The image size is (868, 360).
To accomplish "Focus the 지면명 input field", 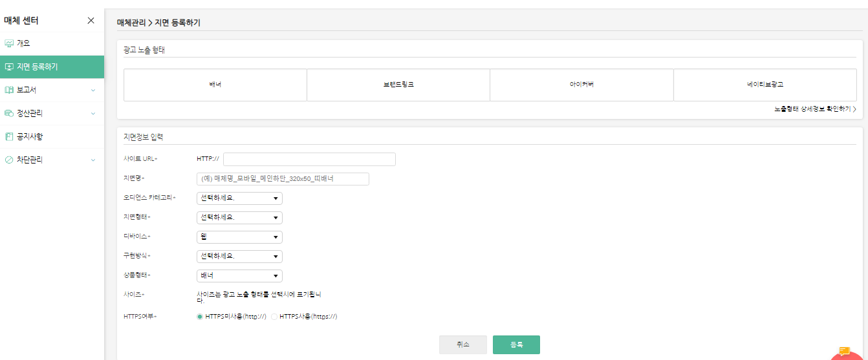I will [283, 179].
